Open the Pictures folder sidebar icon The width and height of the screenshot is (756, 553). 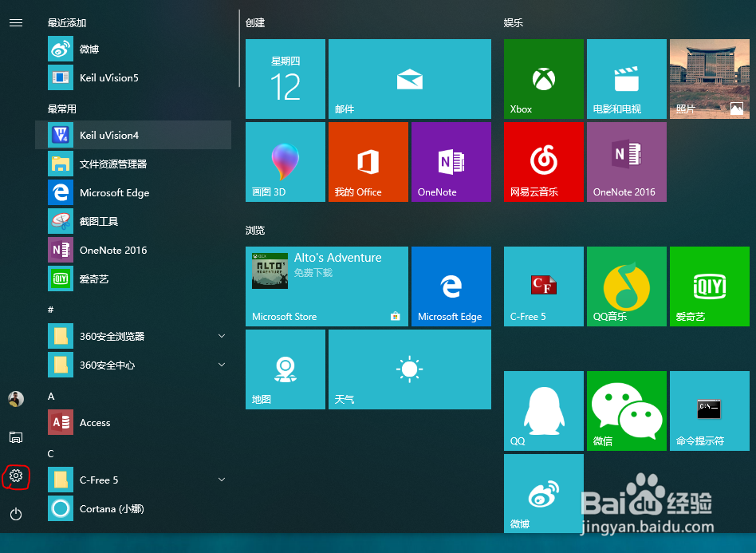click(16, 437)
